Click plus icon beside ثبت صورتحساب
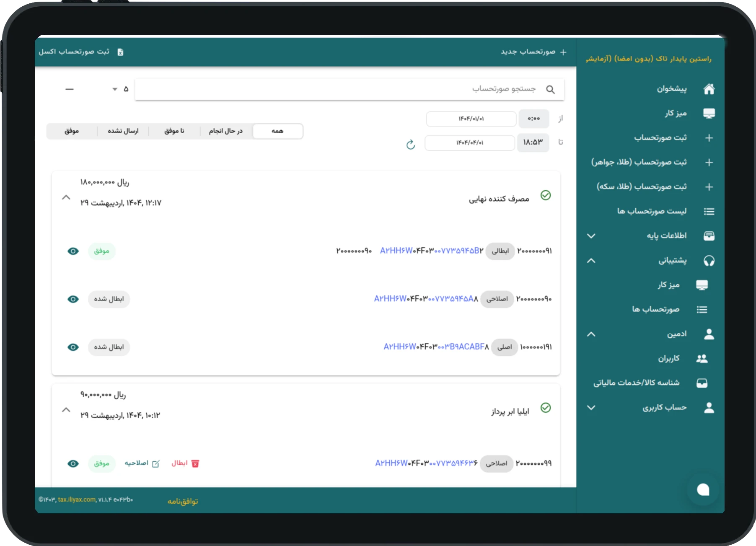This screenshot has height=546, width=756. pos(709,138)
